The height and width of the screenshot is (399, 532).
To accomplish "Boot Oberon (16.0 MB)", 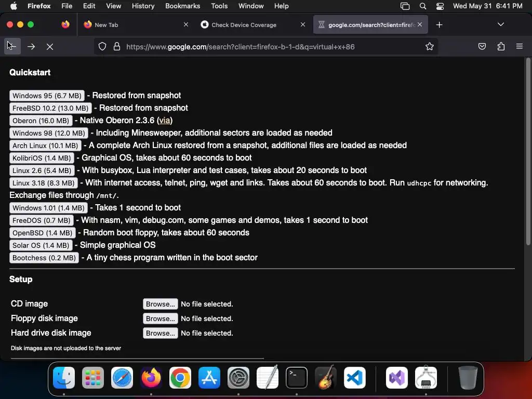I will (x=41, y=121).
